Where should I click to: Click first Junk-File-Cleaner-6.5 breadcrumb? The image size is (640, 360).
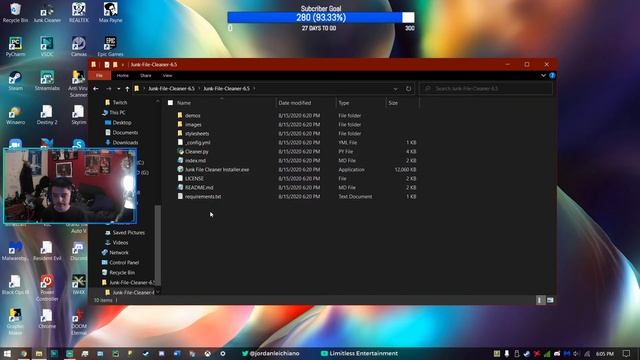coord(171,89)
